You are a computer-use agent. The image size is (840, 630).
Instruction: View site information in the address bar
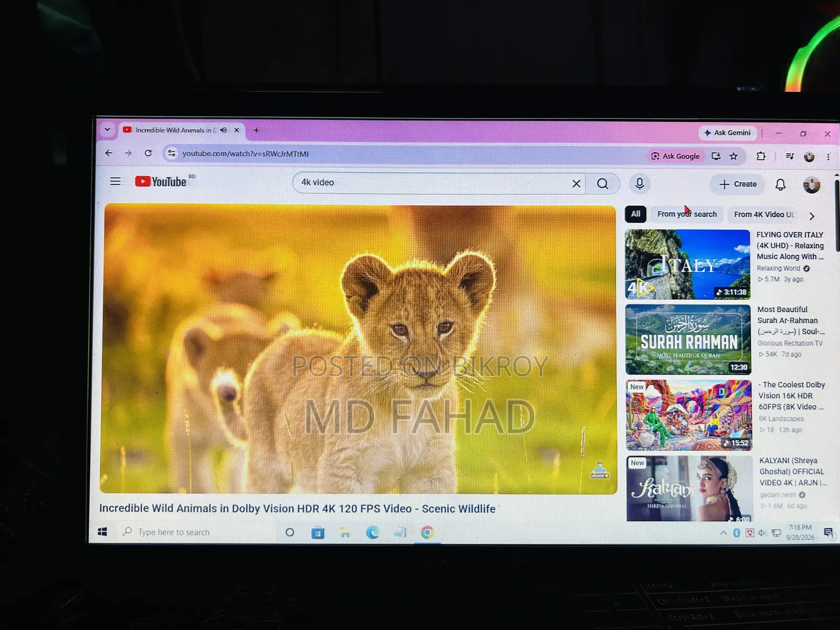pyautogui.click(x=171, y=153)
